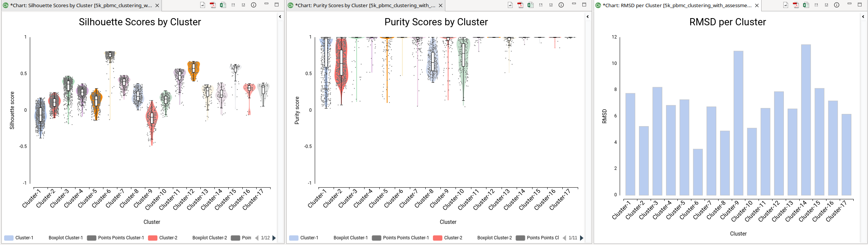
Task: Toggle Cluster-2 series in Silhouette legend
Action: (163, 238)
